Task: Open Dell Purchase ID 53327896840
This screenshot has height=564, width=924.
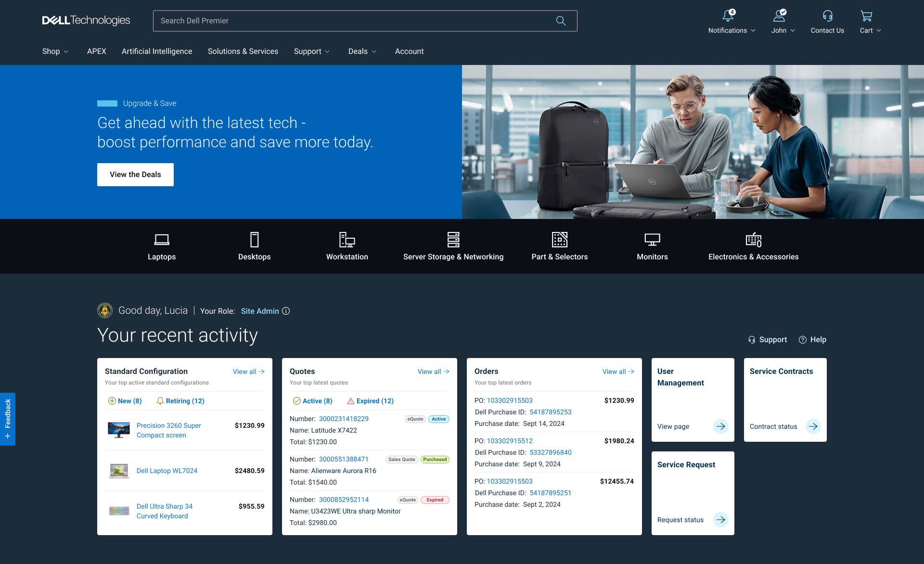Action: click(x=551, y=452)
